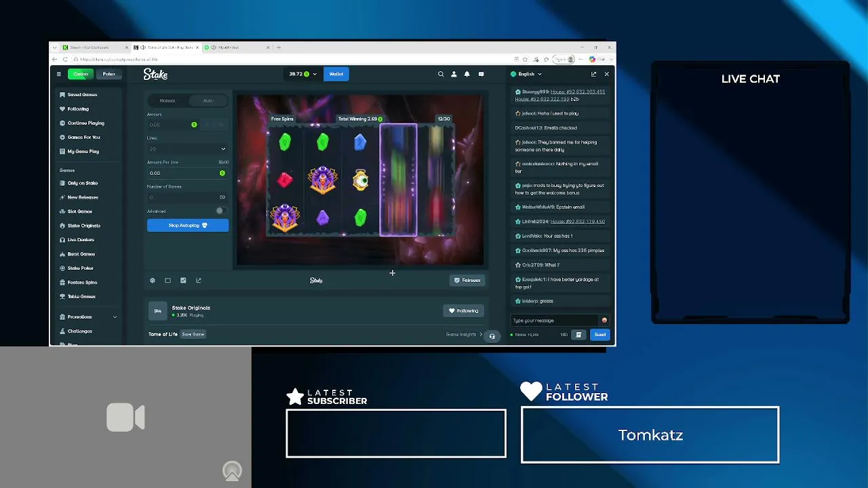Toggle the Advanced switch
The height and width of the screenshot is (488, 868).
(220, 211)
